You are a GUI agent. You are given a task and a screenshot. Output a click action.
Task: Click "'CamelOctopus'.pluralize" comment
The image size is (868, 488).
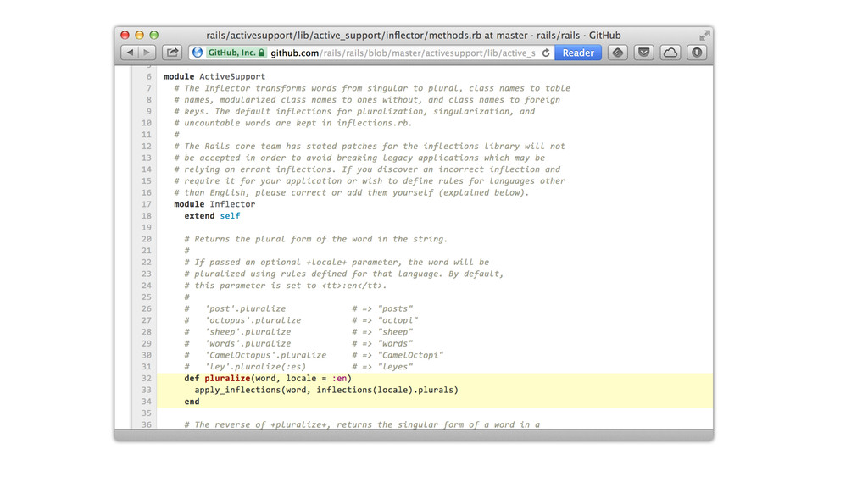(x=265, y=355)
